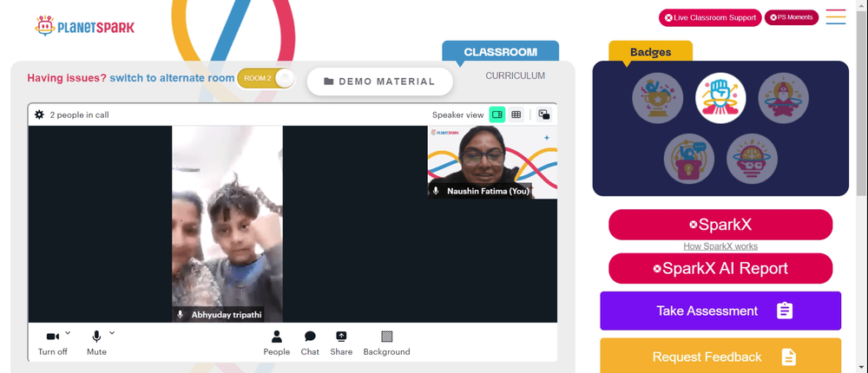Open Live Classroom Support

[x=710, y=17]
